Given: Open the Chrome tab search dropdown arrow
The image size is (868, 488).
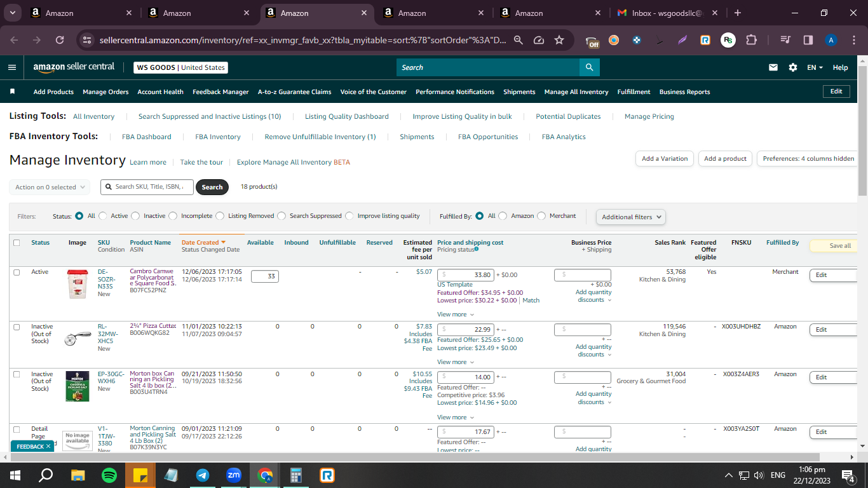Looking at the screenshot, I should pos(13,13).
